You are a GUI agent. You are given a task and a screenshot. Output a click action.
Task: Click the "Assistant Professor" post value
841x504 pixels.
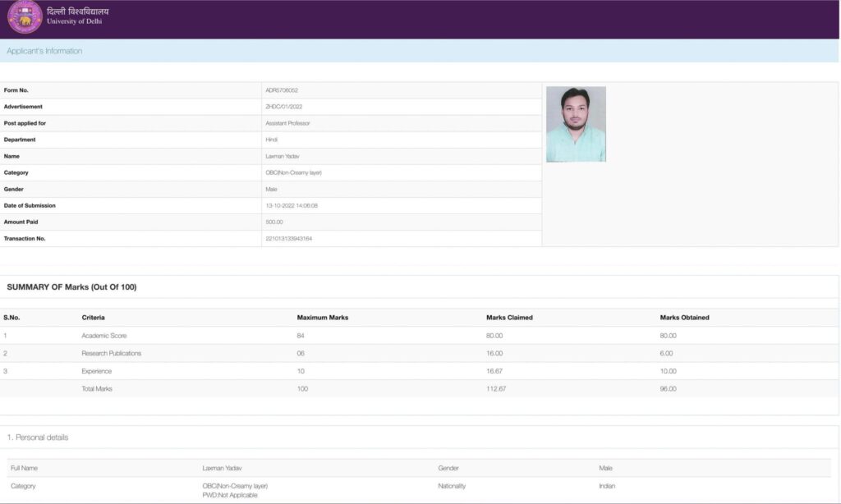287,123
